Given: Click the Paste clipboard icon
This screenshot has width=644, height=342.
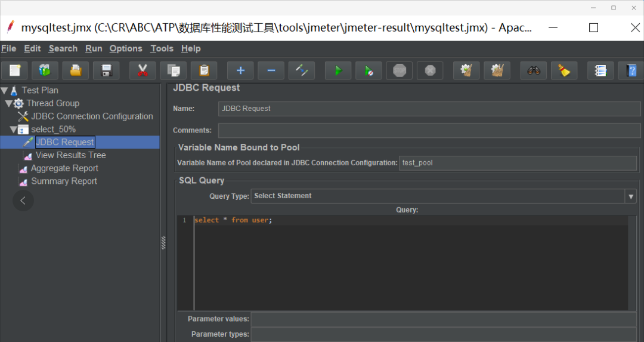Looking at the screenshot, I should 204,70.
